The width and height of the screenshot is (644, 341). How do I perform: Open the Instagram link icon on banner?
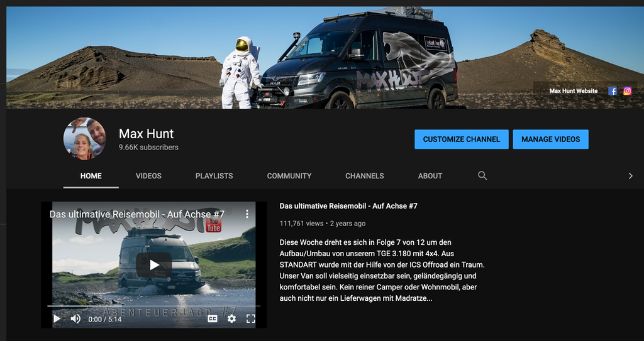627,91
